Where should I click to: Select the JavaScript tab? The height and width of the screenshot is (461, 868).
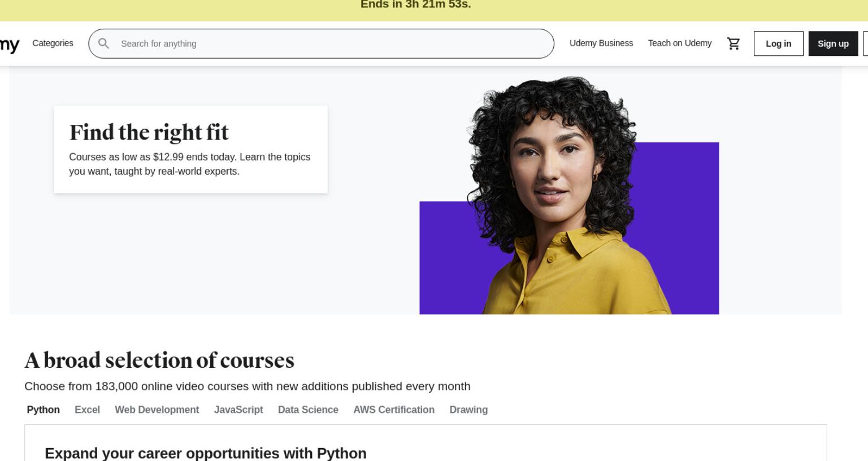coord(238,410)
